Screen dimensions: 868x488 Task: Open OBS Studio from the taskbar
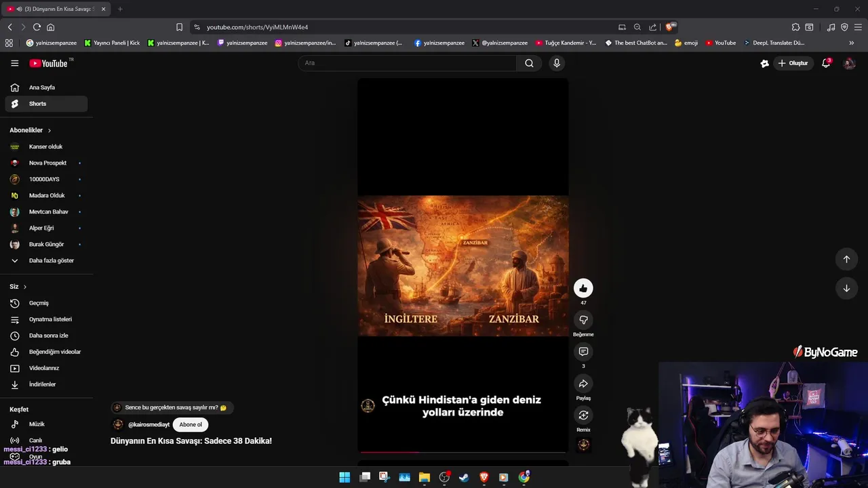(x=444, y=477)
